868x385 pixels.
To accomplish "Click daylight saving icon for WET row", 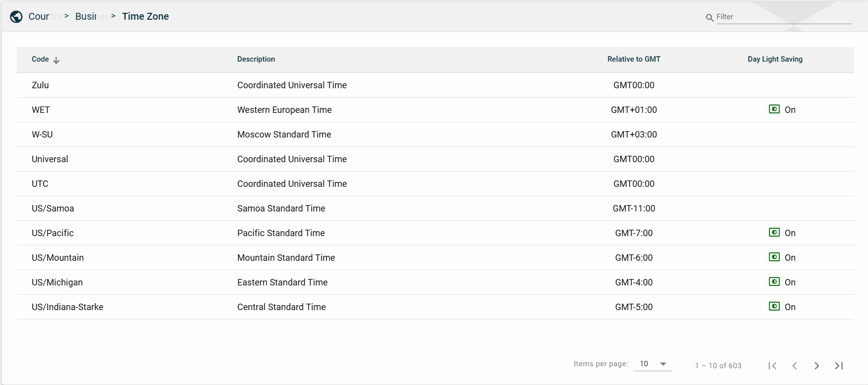I will (774, 109).
